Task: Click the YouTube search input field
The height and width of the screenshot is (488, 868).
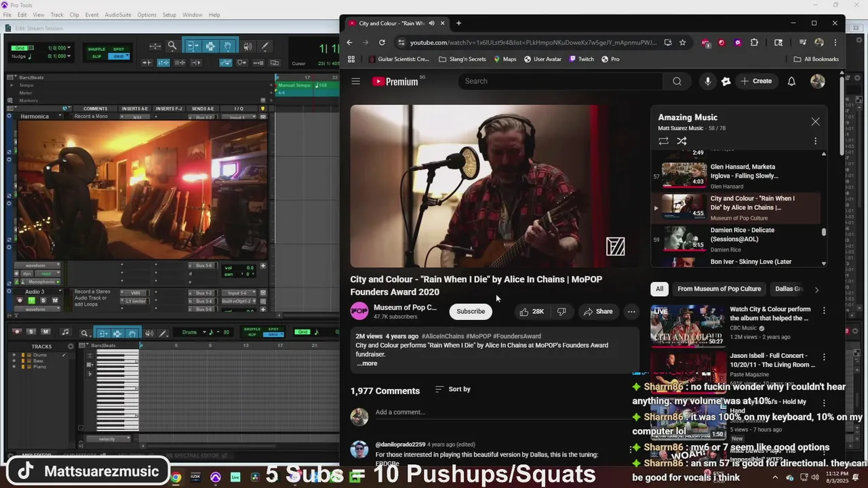Action: 561,81
